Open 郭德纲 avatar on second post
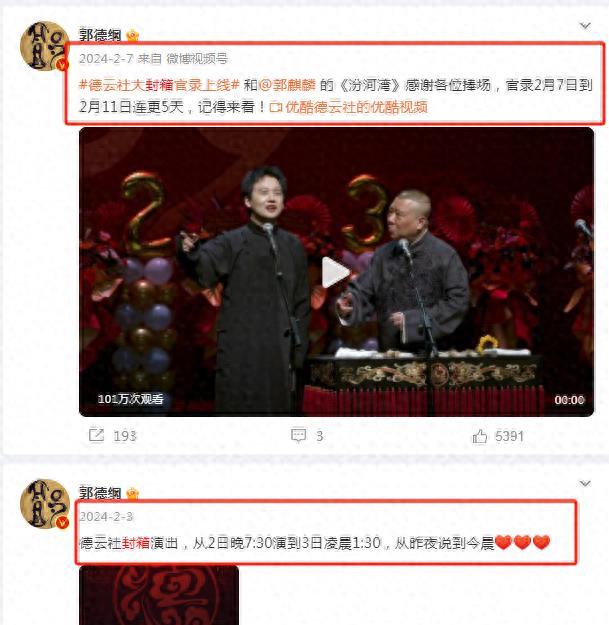Viewport: 609px width, 625px height. coord(45,504)
